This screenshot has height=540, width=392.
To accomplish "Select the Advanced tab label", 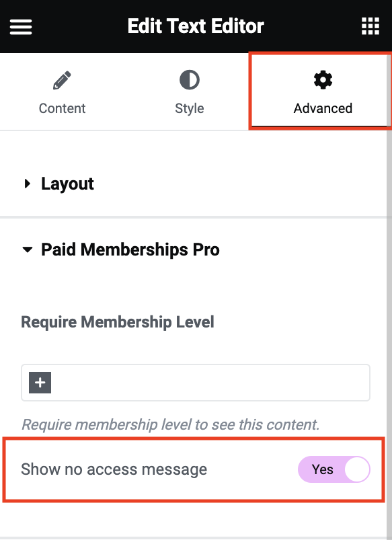I will pyautogui.click(x=323, y=108).
